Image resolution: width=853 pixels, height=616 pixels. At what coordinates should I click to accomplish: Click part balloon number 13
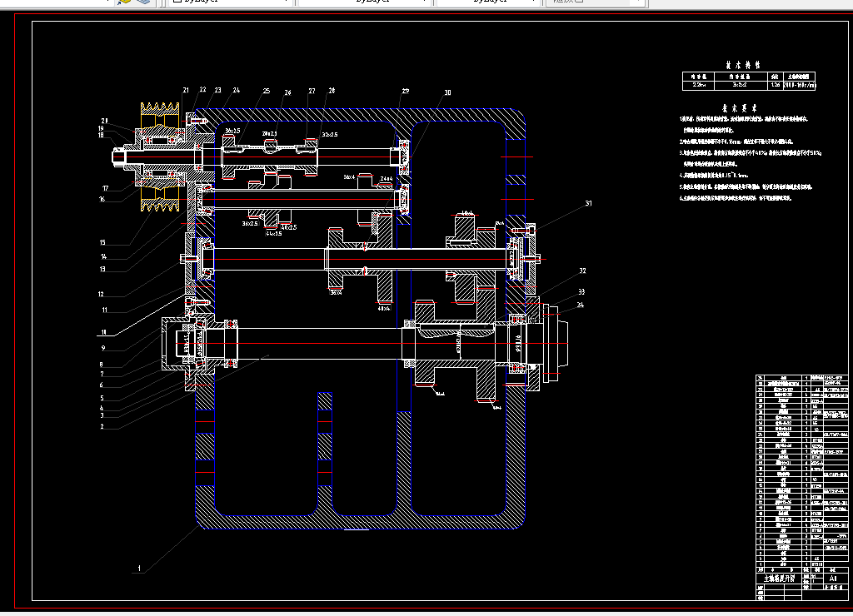point(102,269)
